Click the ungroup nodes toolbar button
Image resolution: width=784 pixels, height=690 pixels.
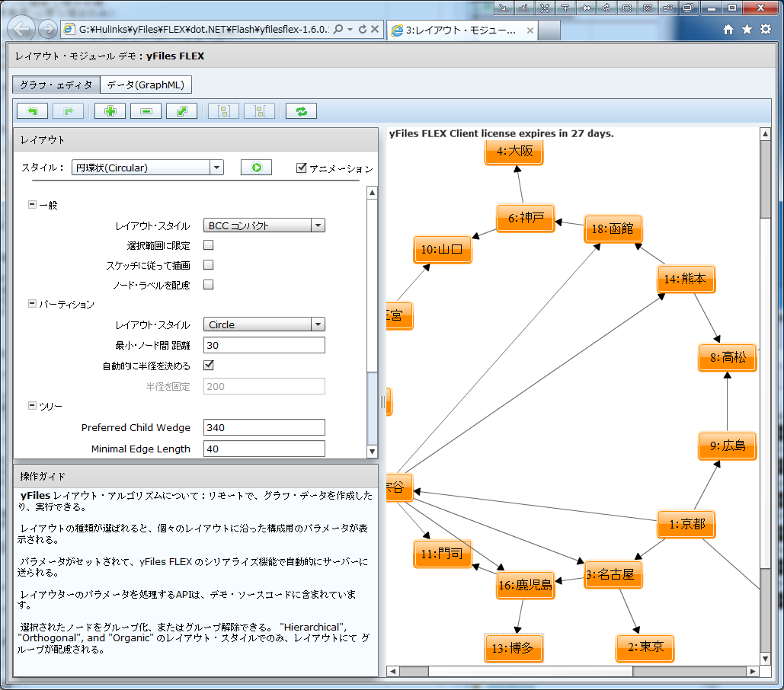click(x=260, y=111)
